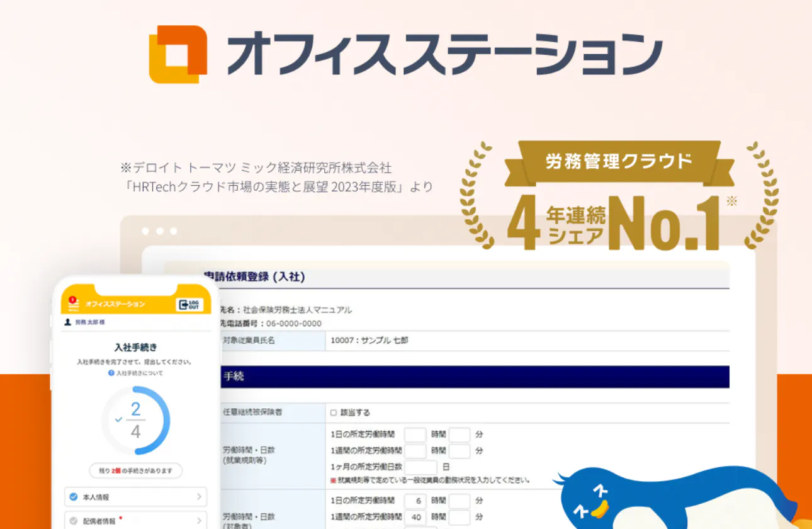Screen dimensions: 812x529
Task: Open the 入社手続きについて help link
Action: click(135, 373)
